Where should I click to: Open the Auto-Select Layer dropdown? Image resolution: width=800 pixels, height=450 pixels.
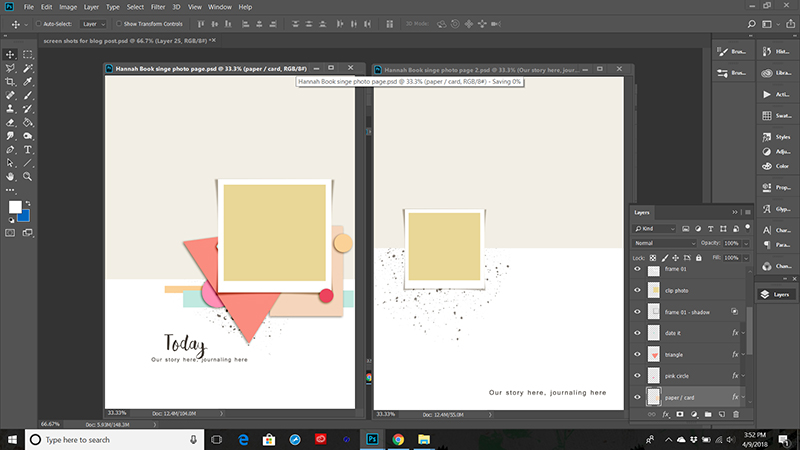93,24
